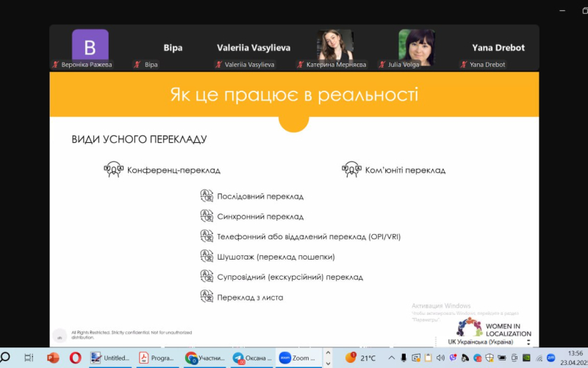Viewport: 588px width, 368px height.
Task: Open the 21°C weather widget
Action: tap(362, 358)
